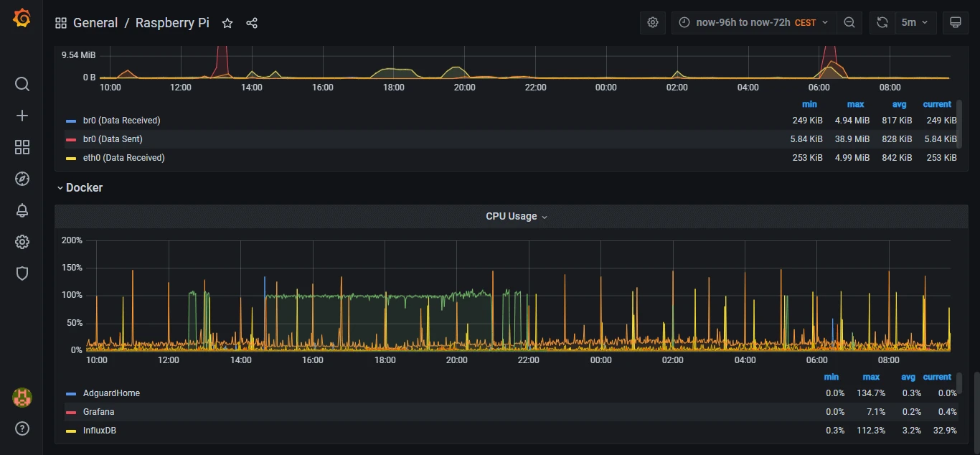Share the dashboard using the share icon
Viewport: 980px width, 455px height.
pos(252,23)
